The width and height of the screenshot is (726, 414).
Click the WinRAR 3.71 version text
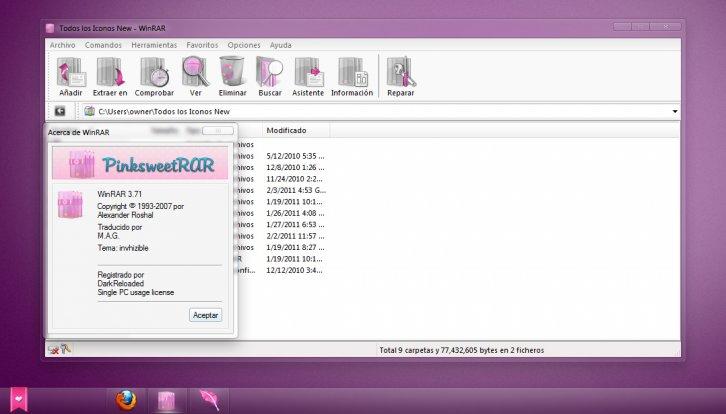click(119, 194)
